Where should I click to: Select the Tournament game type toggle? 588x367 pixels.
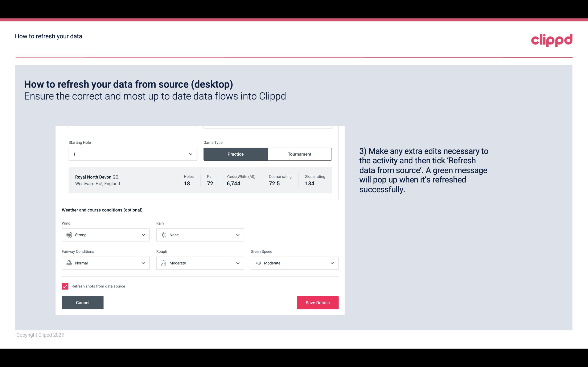coord(299,154)
